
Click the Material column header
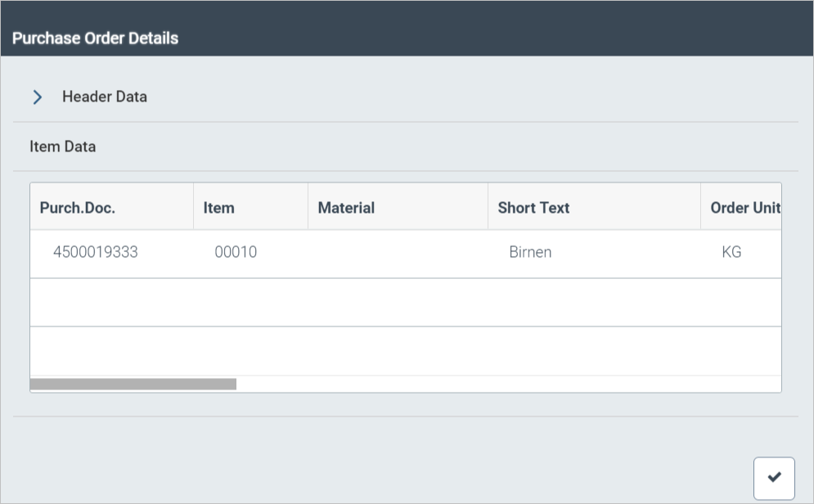[x=346, y=208]
